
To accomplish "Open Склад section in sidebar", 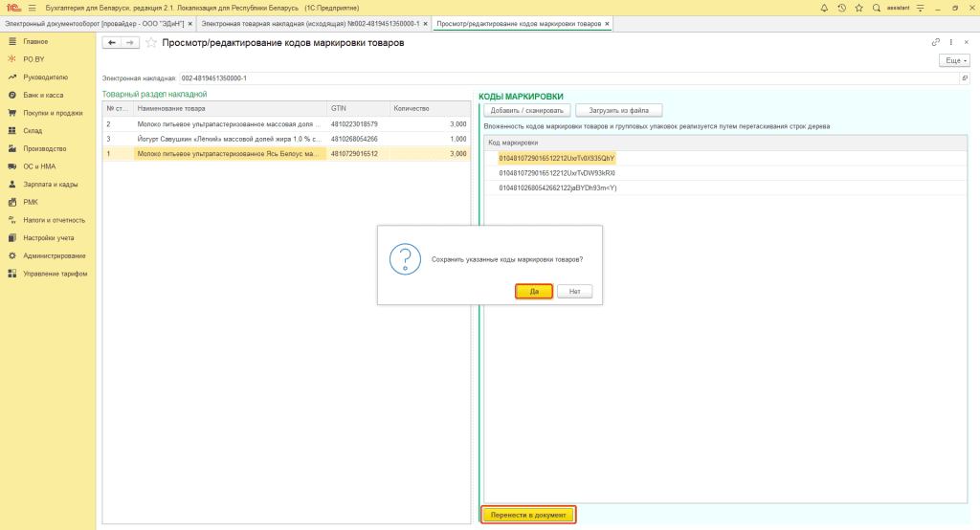I will (33, 130).
